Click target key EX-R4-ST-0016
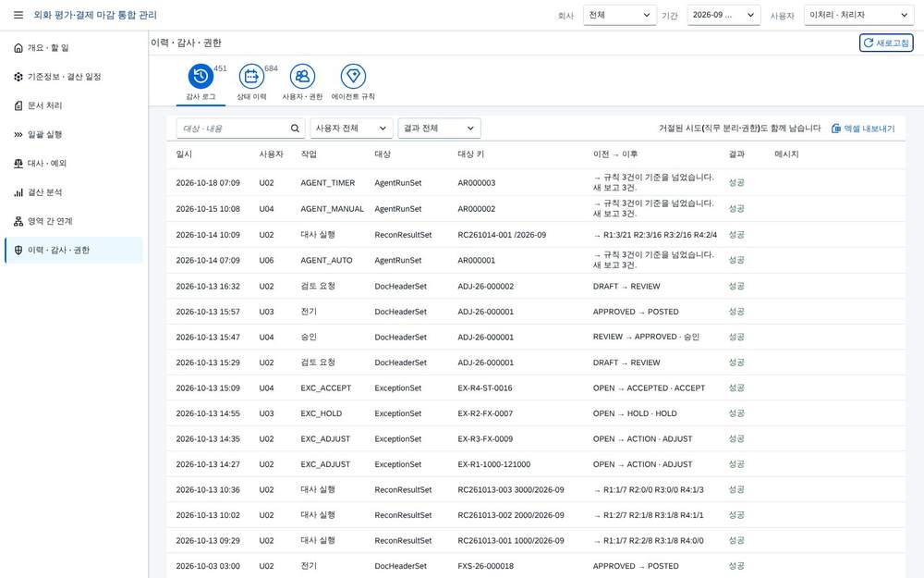This screenshot has height=578, width=924. click(x=485, y=388)
